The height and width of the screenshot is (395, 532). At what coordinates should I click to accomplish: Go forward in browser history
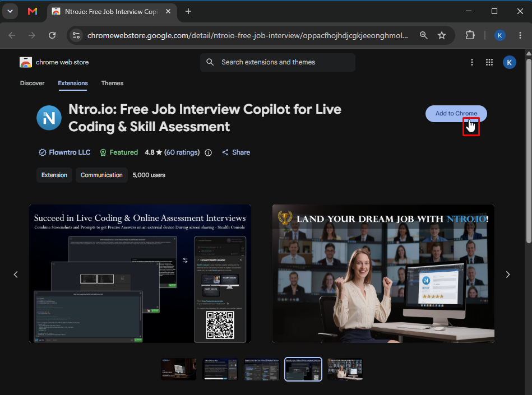tap(32, 35)
